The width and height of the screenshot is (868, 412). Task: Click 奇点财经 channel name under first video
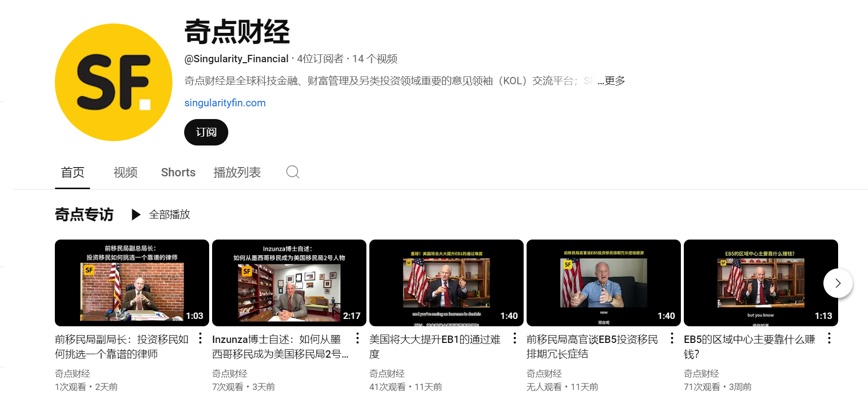[x=72, y=374]
